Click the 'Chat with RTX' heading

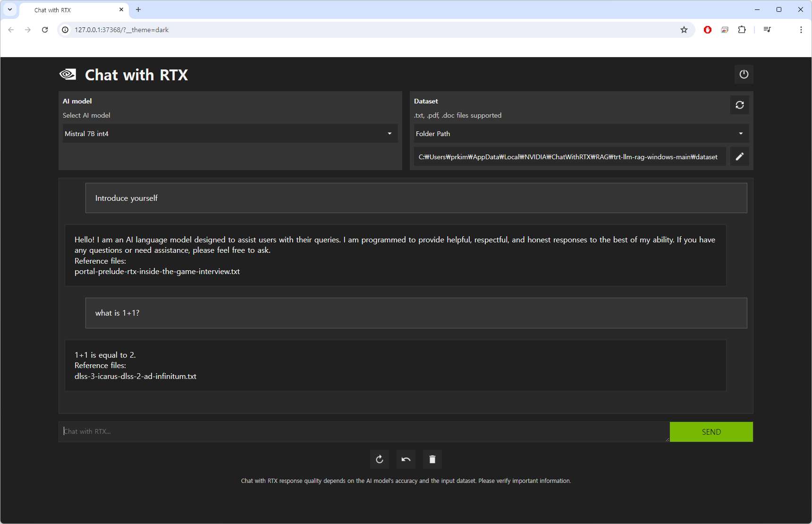136,75
